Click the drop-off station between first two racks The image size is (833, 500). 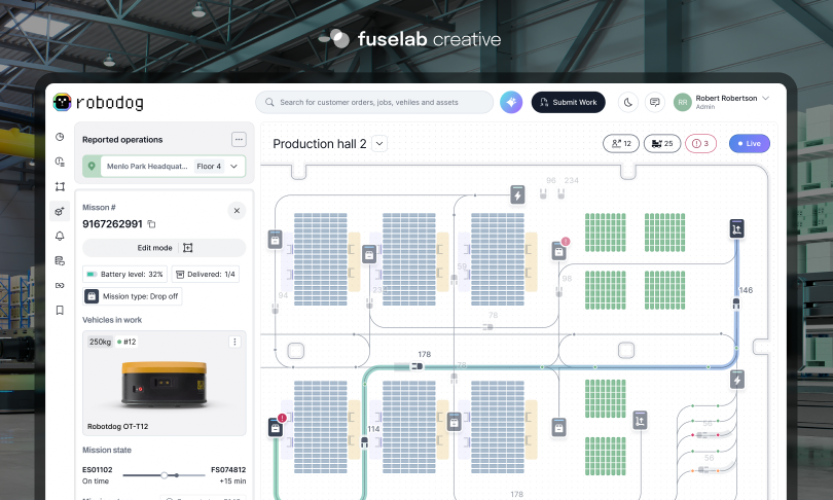tap(369, 255)
